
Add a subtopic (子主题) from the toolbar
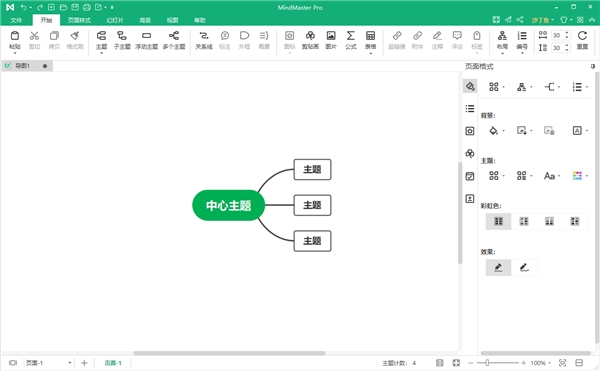[122, 40]
